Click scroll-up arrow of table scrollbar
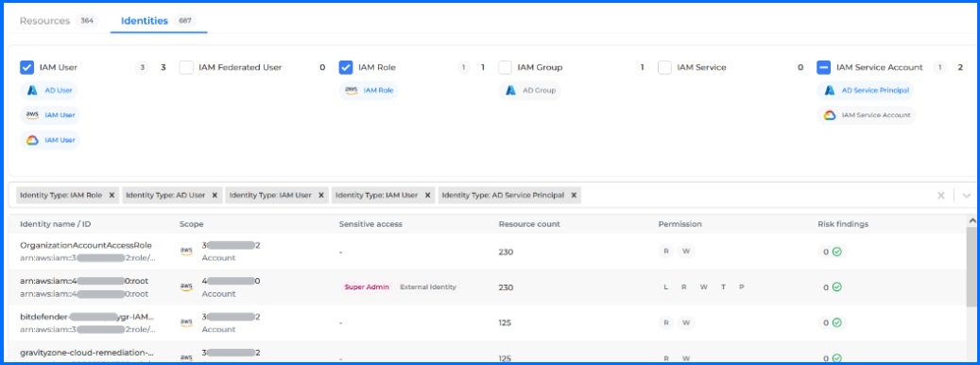Image resolution: width=980 pixels, height=365 pixels. click(x=971, y=220)
